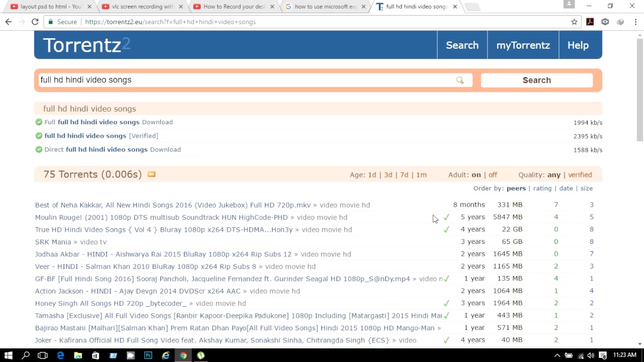Open myTorrentz in the header
Viewport: 644px width, 362px height.
click(x=523, y=45)
